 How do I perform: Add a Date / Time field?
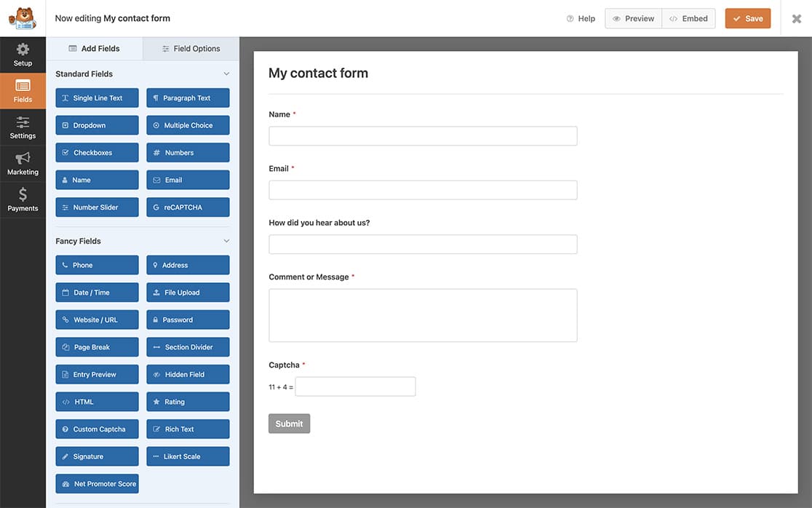click(97, 292)
